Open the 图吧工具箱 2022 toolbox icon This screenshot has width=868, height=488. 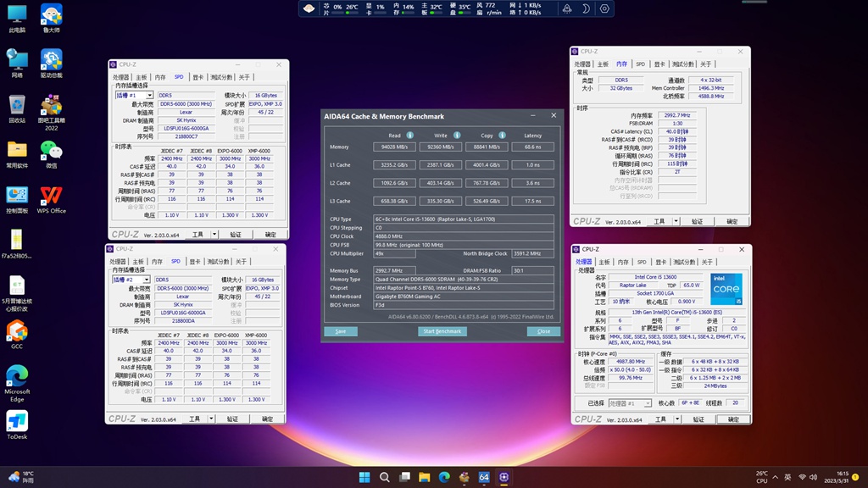51,104
